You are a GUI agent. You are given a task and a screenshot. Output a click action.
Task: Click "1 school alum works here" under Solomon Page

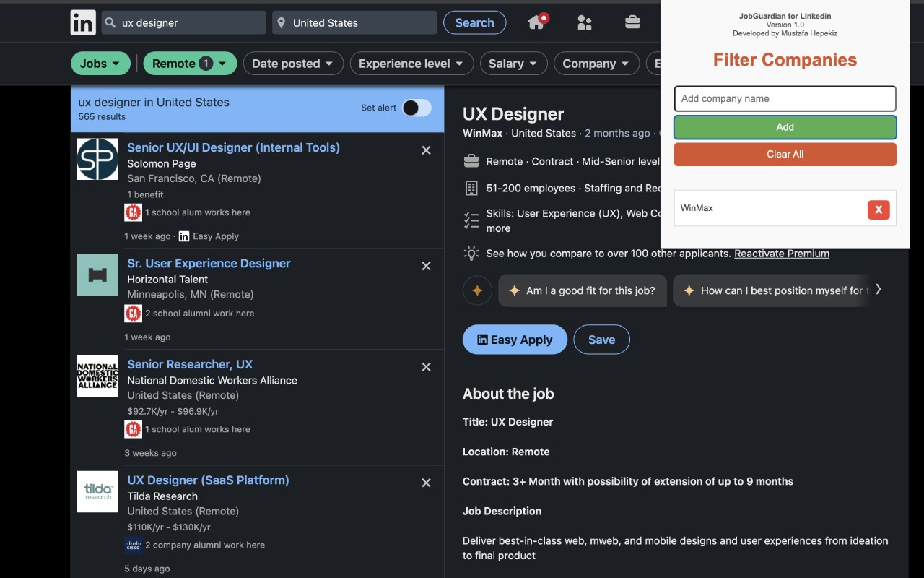(x=197, y=212)
